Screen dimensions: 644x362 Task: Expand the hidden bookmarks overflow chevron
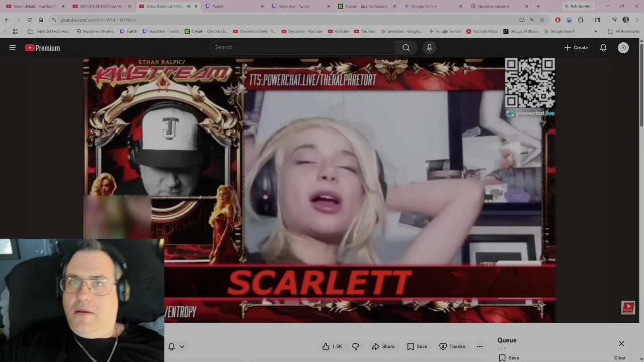(596, 31)
